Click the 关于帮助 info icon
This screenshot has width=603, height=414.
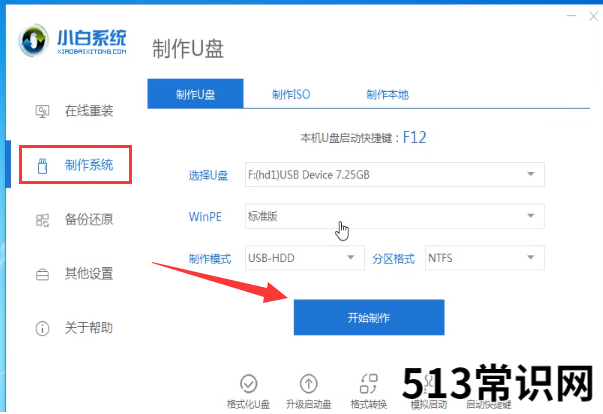(x=42, y=329)
